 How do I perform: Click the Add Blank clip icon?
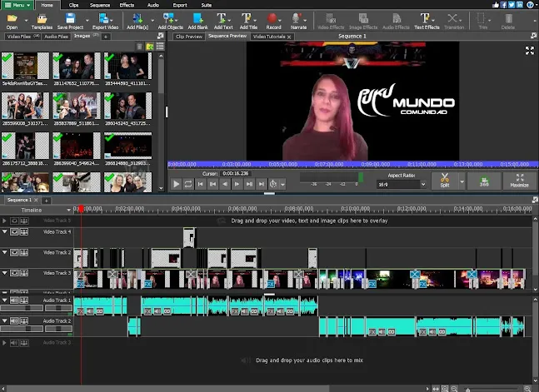(197, 20)
